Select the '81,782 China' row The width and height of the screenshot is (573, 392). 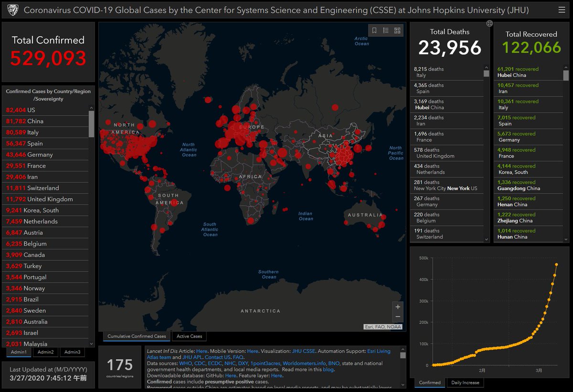pos(45,121)
